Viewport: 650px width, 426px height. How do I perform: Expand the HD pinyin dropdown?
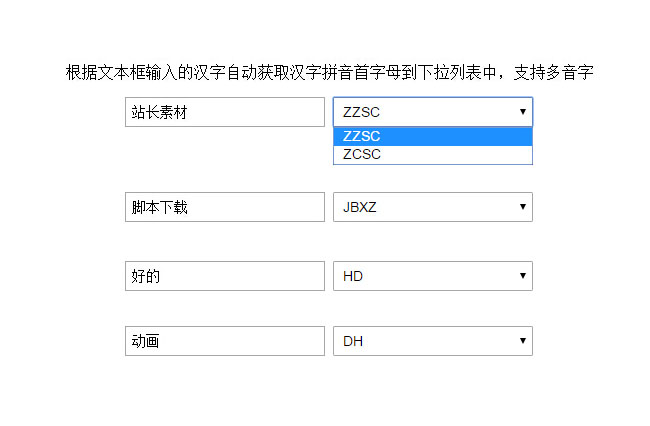(432, 276)
